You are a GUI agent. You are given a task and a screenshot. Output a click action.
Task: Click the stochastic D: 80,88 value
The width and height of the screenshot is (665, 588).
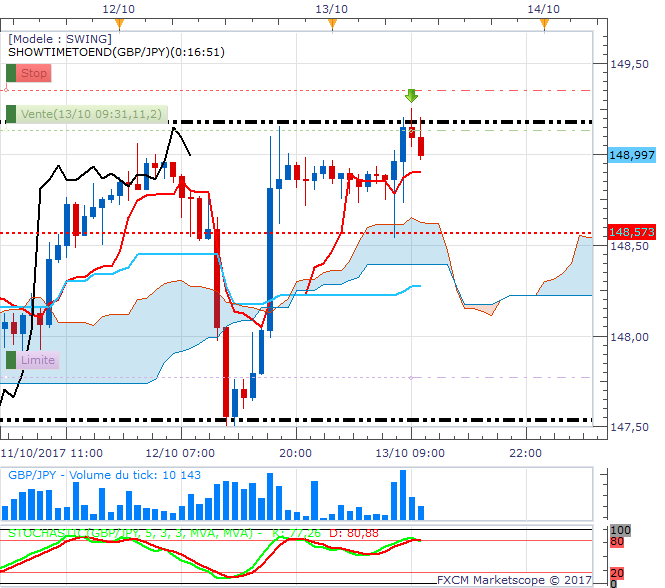tap(354, 533)
